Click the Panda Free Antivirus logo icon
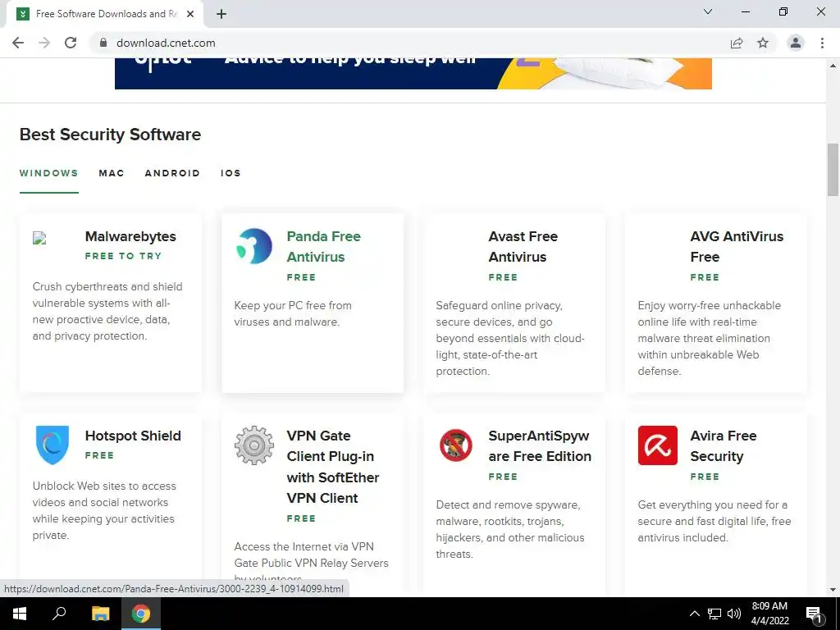Screen dimensions: 840x630 point(254,246)
